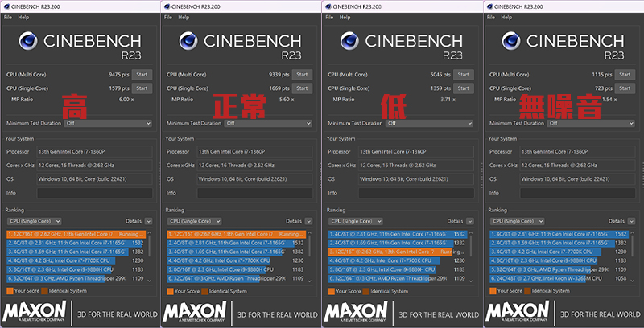Start Single Core test showing 723 pts

(x=625, y=88)
